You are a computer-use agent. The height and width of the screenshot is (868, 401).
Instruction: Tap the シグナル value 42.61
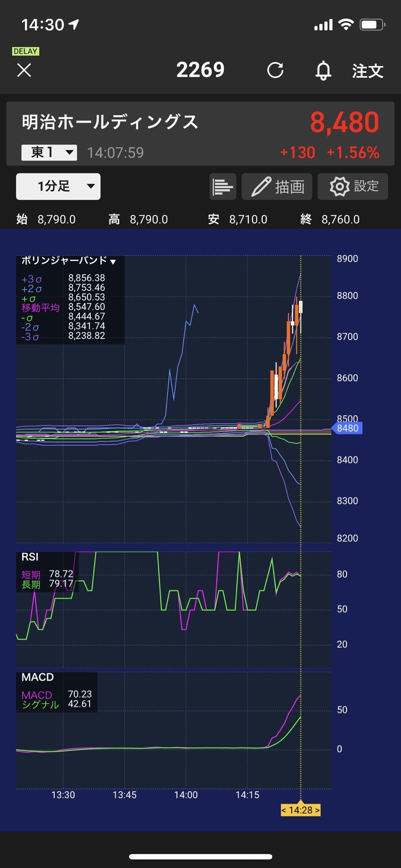point(80,704)
